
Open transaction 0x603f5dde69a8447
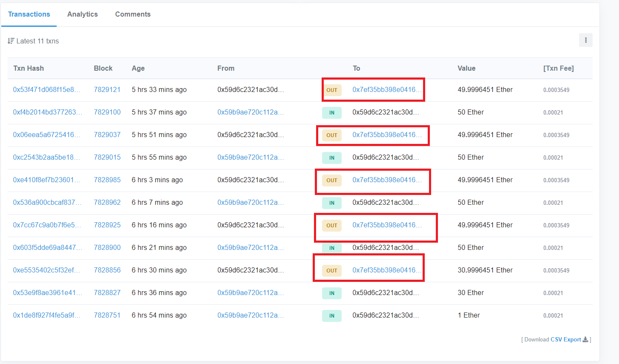coord(47,247)
